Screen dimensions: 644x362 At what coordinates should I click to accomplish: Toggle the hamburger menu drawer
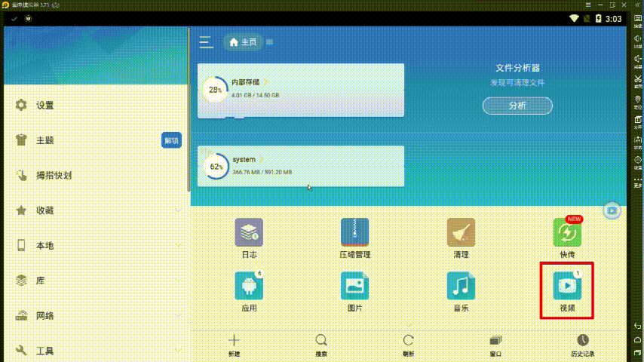[x=206, y=42]
